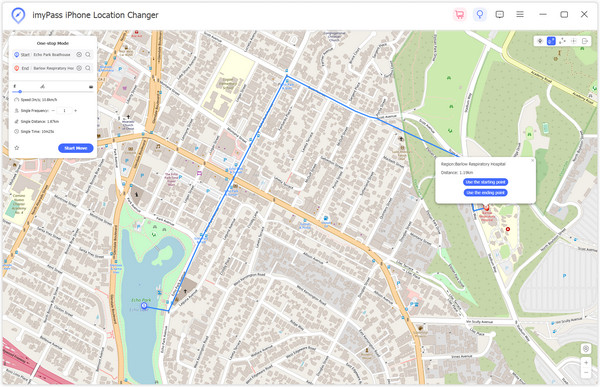Open the shopping cart purchase icon
Image resolution: width=600 pixels, height=387 pixels.
tap(460, 15)
